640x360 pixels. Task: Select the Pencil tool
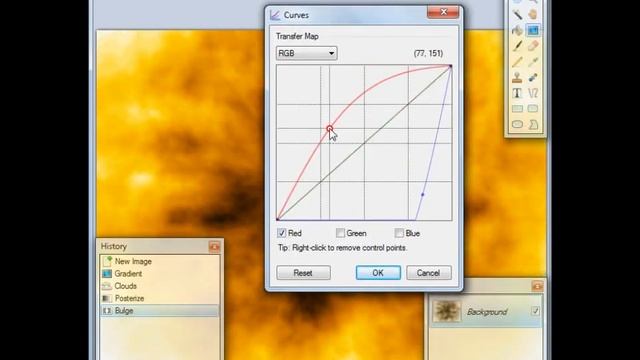(x=518, y=62)
